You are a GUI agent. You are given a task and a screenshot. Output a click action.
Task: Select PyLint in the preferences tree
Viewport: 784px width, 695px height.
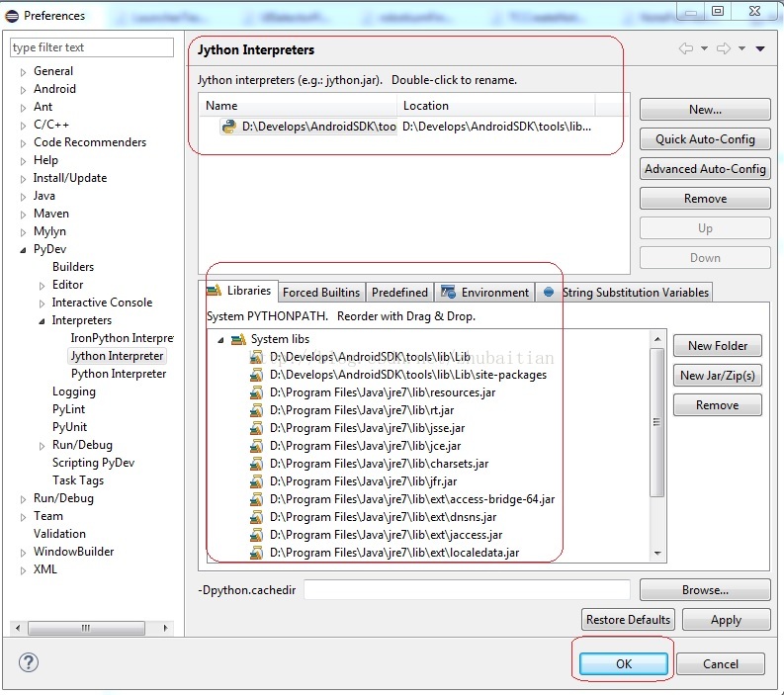[x=68, y=409]
